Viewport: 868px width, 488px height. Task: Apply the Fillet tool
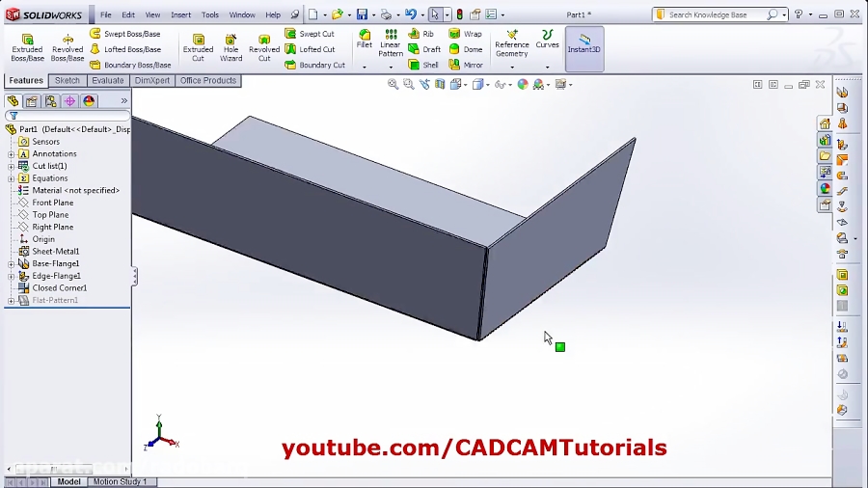[365, 40]
